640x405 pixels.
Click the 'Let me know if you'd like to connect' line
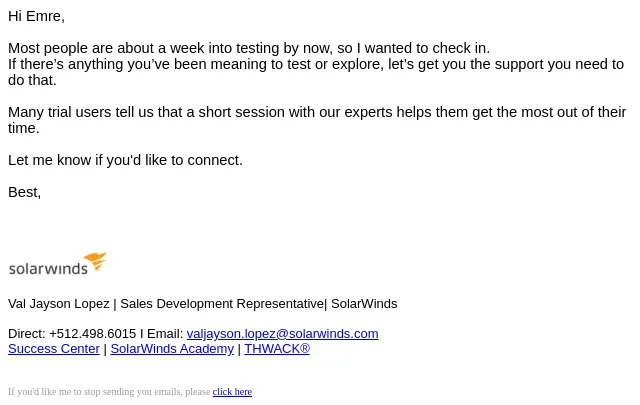click(125, 160)
